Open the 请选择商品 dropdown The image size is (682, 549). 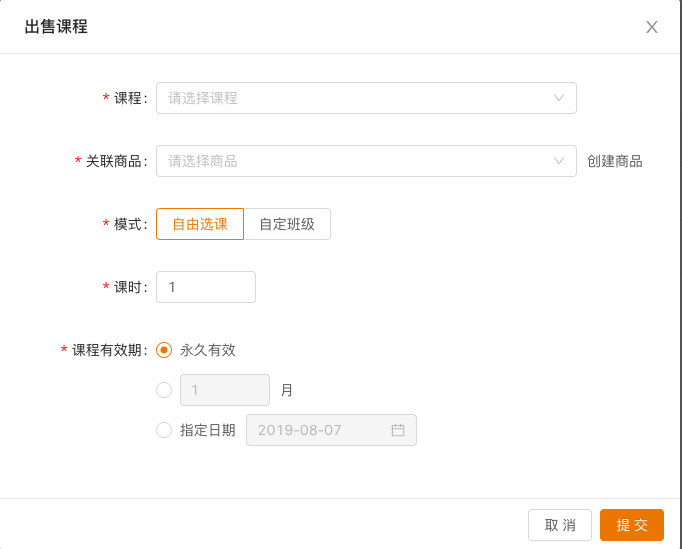(x=355, y=161)
